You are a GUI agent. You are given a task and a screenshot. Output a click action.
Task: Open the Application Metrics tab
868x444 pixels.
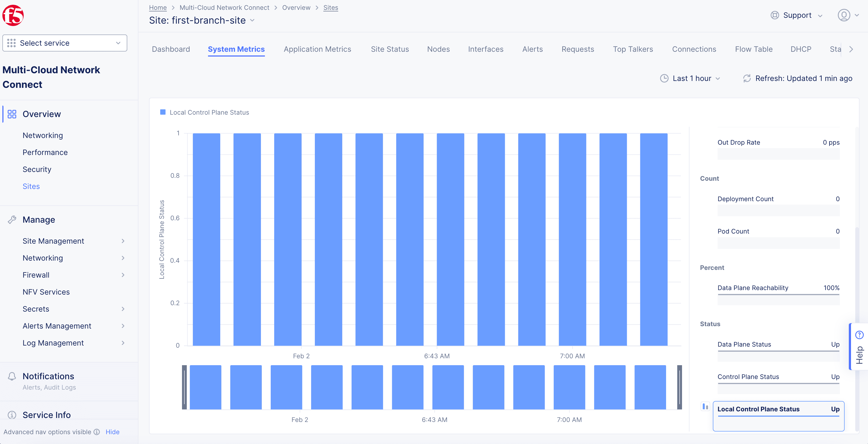[317, 49]
